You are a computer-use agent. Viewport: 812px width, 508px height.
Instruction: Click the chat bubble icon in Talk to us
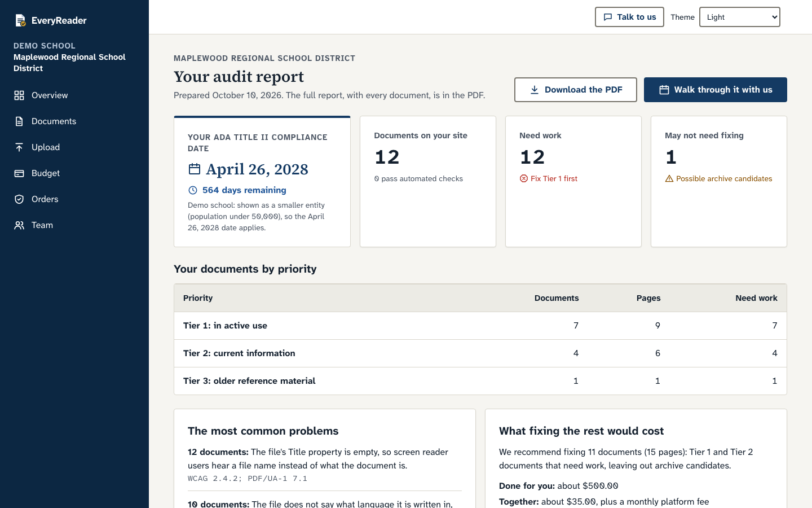[608, 17]
